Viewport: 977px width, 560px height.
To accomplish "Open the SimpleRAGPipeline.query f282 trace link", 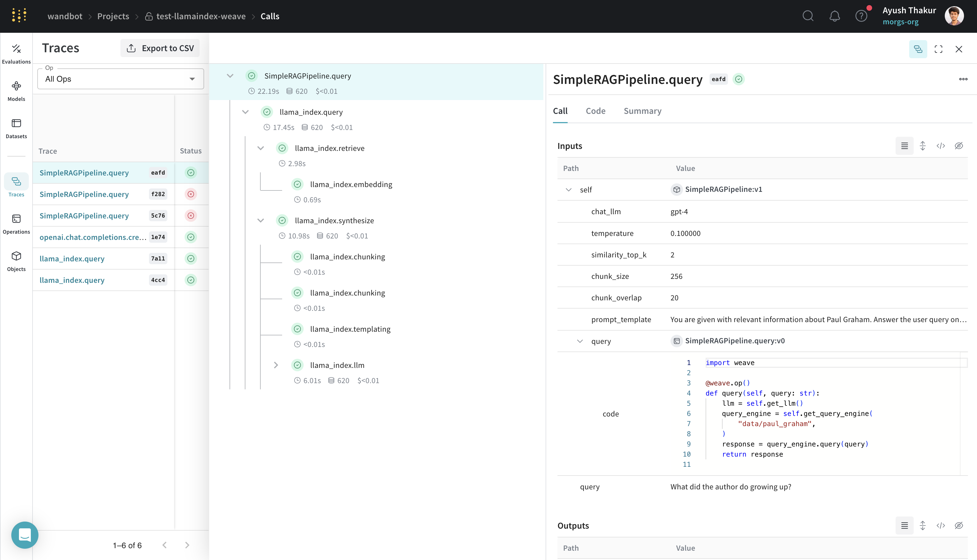I will tap(84, 194).
